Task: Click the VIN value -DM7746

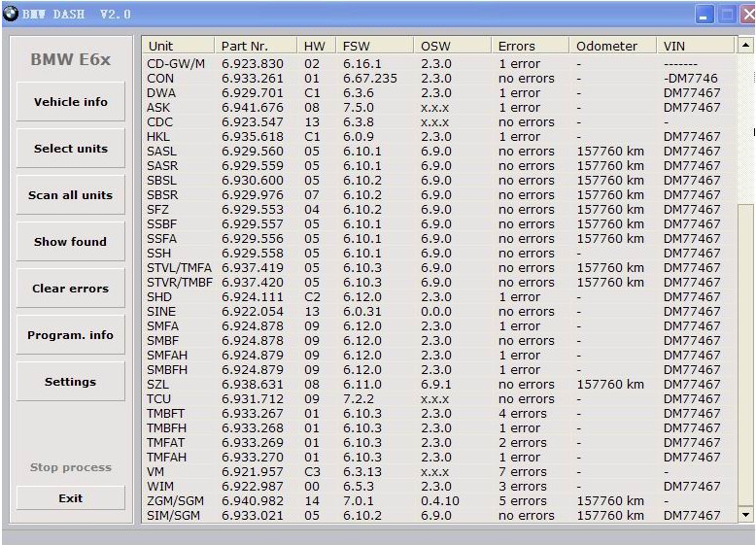Action: [x=691, y=78]
